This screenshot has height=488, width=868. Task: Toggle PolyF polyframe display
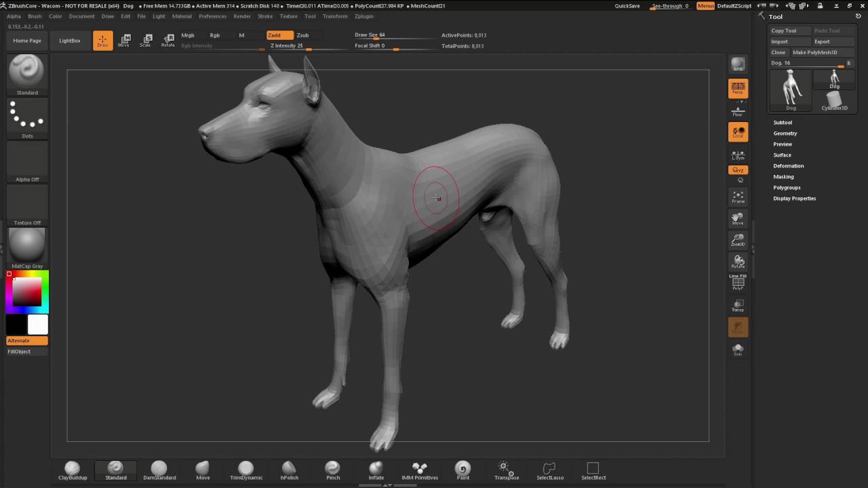click(738, 285)
